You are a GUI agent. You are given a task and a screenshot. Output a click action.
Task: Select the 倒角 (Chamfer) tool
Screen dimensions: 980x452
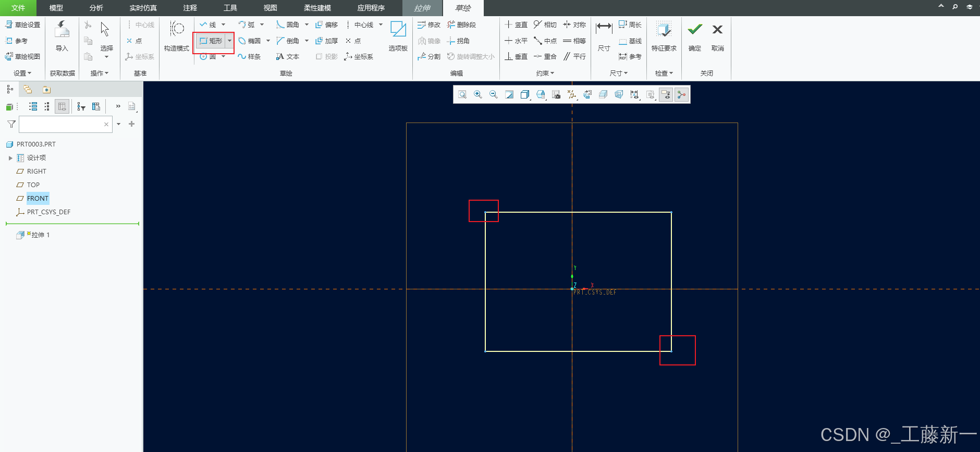pyautogui.click(x=288, y=41)
